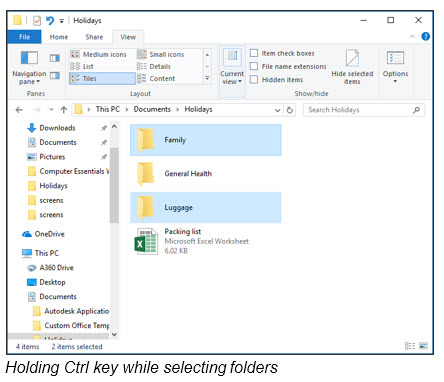Select the Packing list Excel file

pos(206,241)
